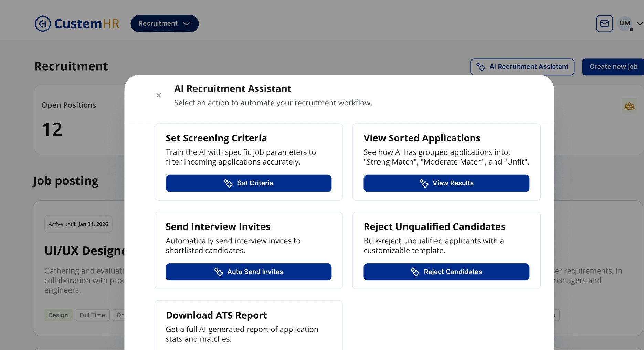Click the AI Recruitment Assistant dialog title
644x350 pixels.
point(233,89)
